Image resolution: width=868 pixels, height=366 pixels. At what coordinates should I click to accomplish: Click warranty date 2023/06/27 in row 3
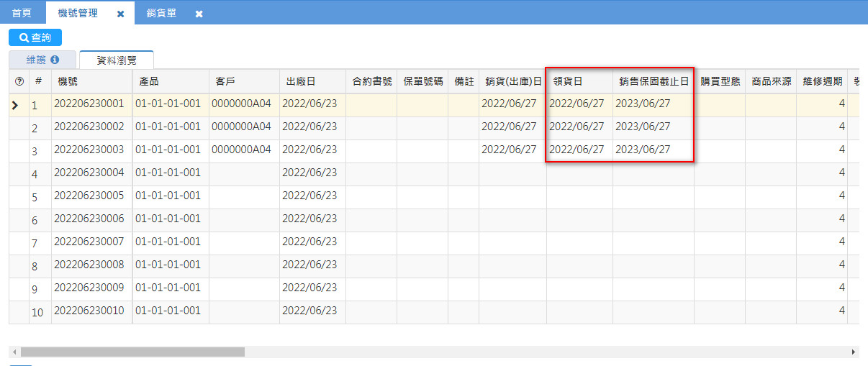[x=643, y=150]
